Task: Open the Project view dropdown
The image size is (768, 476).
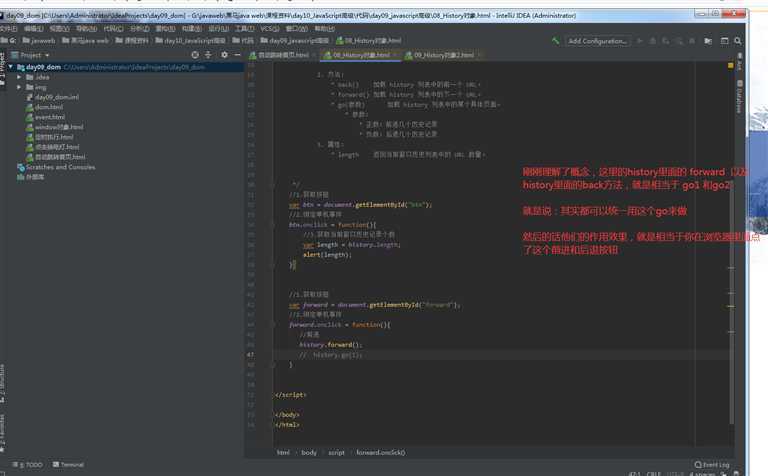Action: click(x=30, y=55)
